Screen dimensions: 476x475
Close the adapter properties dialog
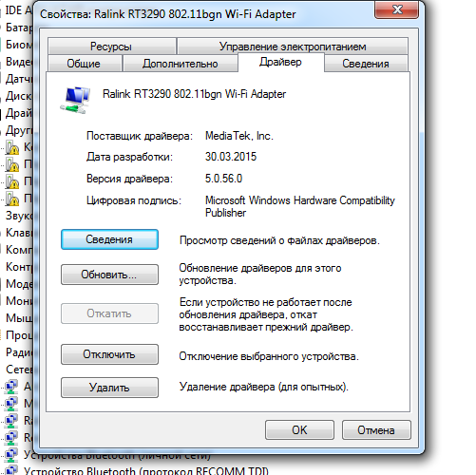397,9
